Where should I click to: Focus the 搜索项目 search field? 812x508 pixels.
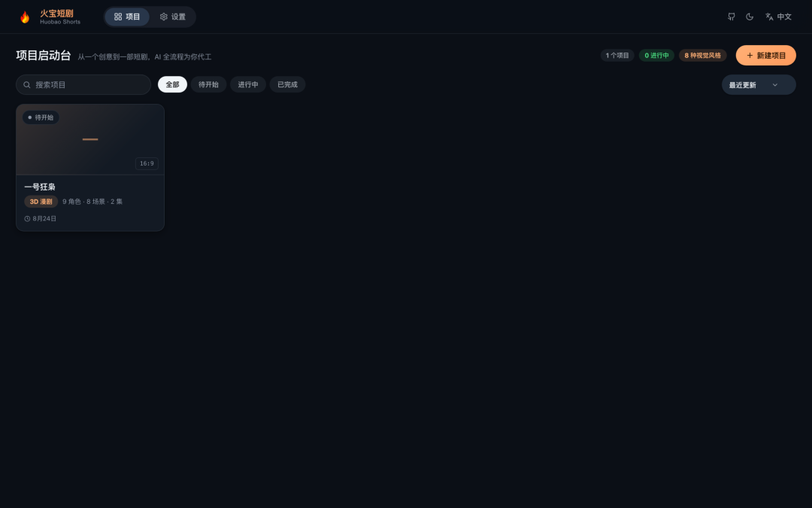click(x=83, y=84)
